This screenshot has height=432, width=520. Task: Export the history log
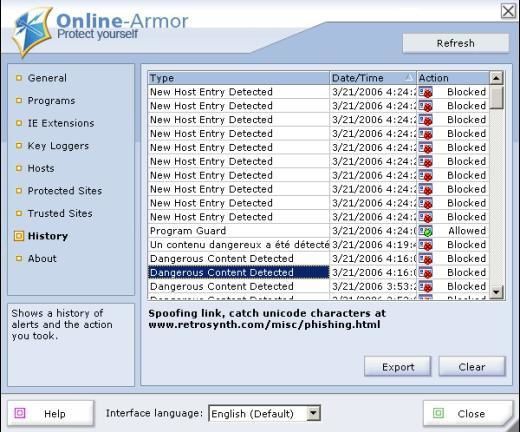[x=398, y=367]
